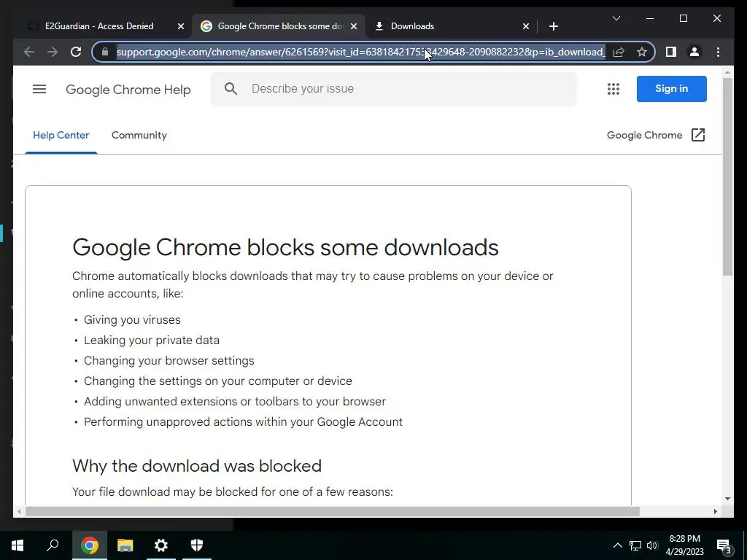
Task: Open the hamburger main menu
Action: (39, 89)
